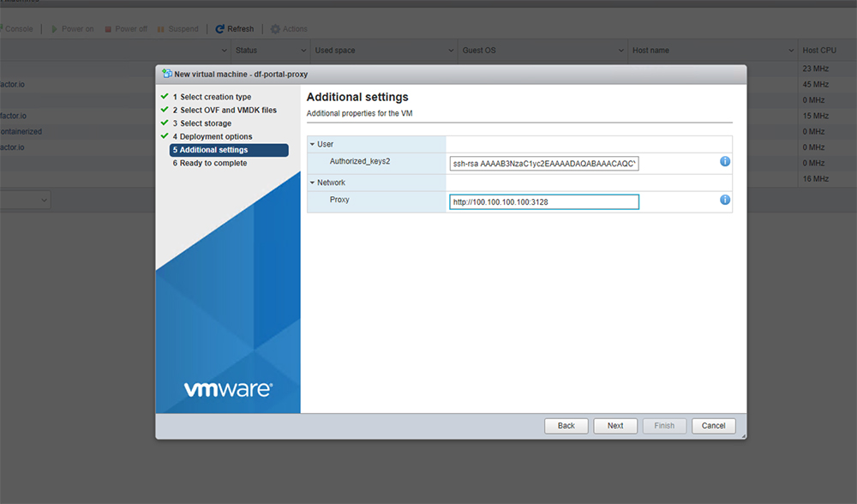Click the Actions gear icon
The height and width of the screenshot is (504, 857).
coord(275,29)
